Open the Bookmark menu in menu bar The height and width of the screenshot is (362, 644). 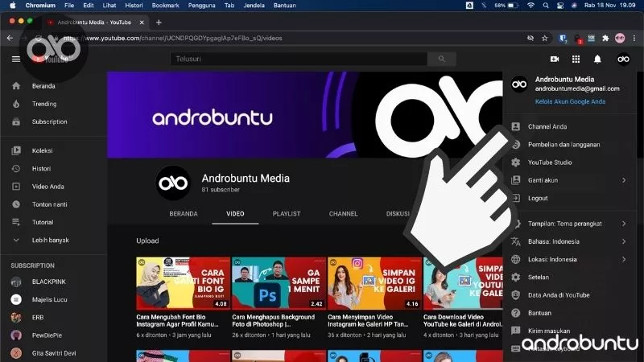(x=166, y=6)
